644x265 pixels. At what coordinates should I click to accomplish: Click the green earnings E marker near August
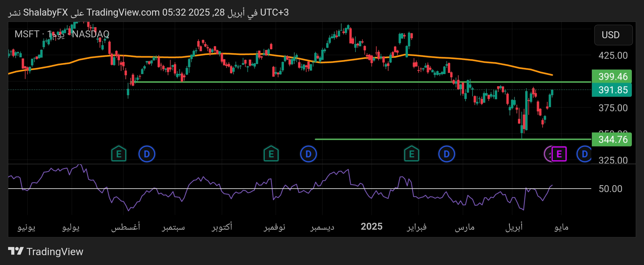(119, 154)
